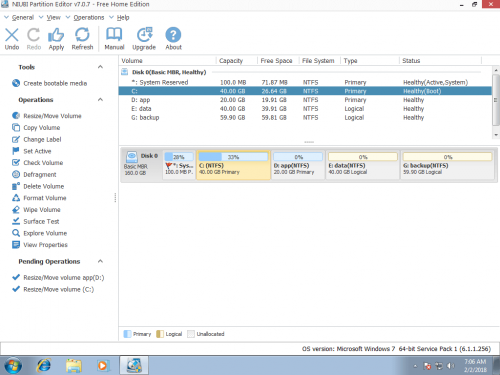Viewport: 500px width, 375px height.
Task: Collapse the Operations section
Action: click(100, 100)
